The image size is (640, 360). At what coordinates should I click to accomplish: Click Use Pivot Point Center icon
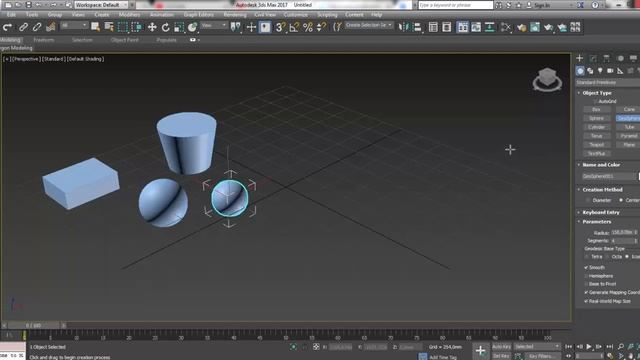[236, 27]
